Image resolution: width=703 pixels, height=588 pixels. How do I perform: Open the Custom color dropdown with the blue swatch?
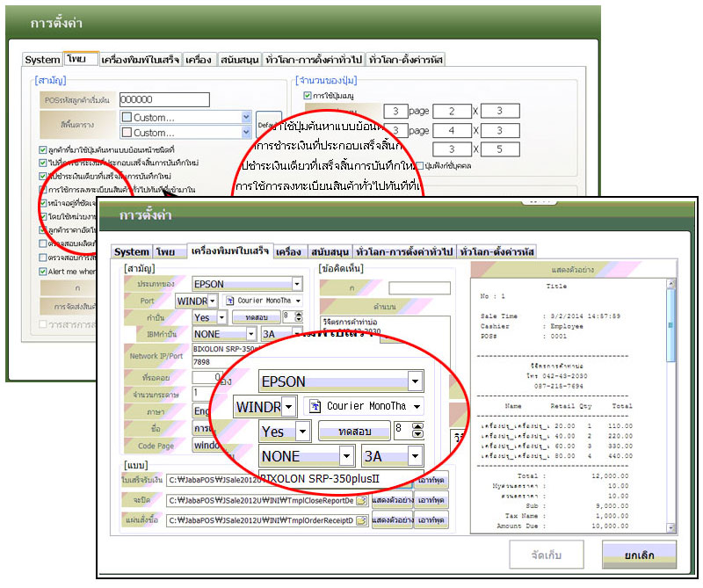[x=246, y=117]
